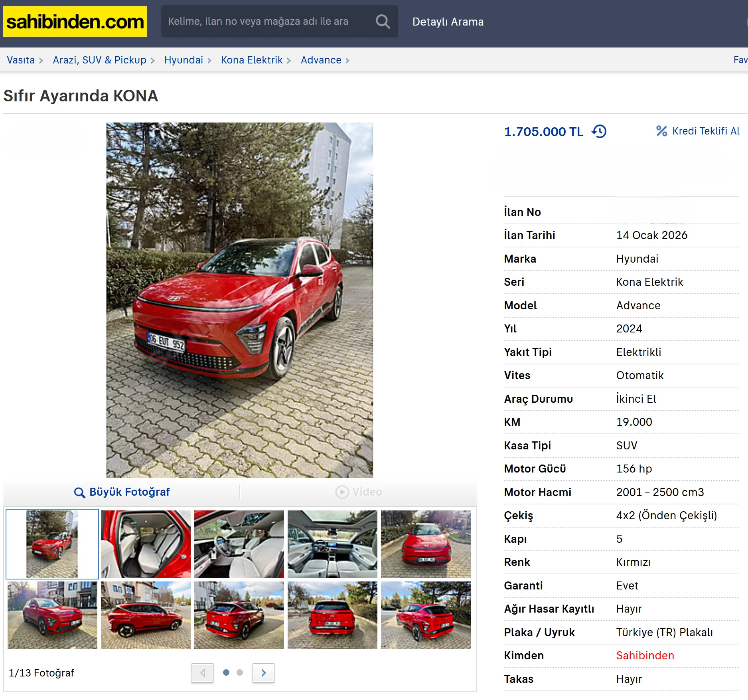Navigate to Kona Elektrik breadcrumb
Screen dimensions: 748x700
tap(252, 60)
